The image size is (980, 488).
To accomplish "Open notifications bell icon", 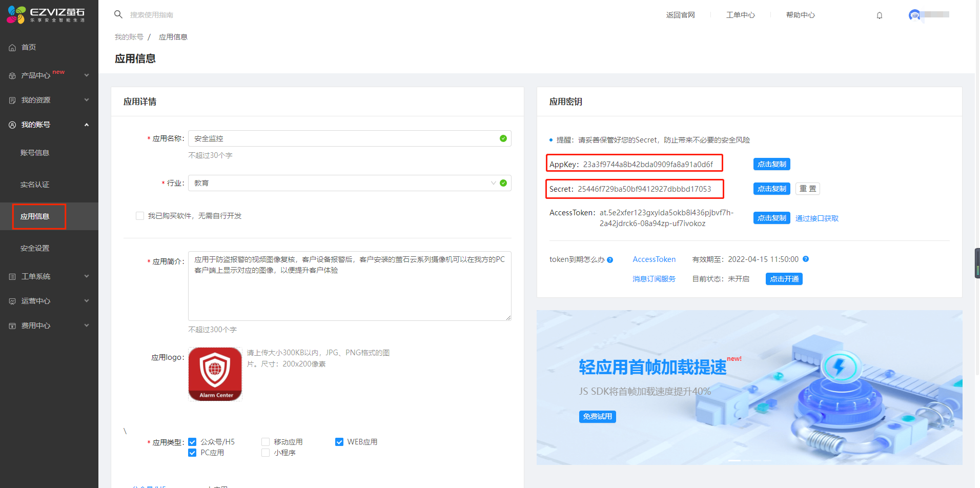I will pyautogui.click(x=880, y=15).
